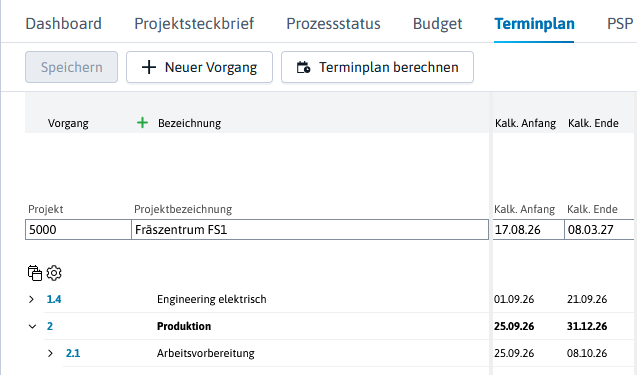Click start date 25.09.26 of Produktion
The height and width of the screenshot is (375, 637).
click(x=514, y=326)
